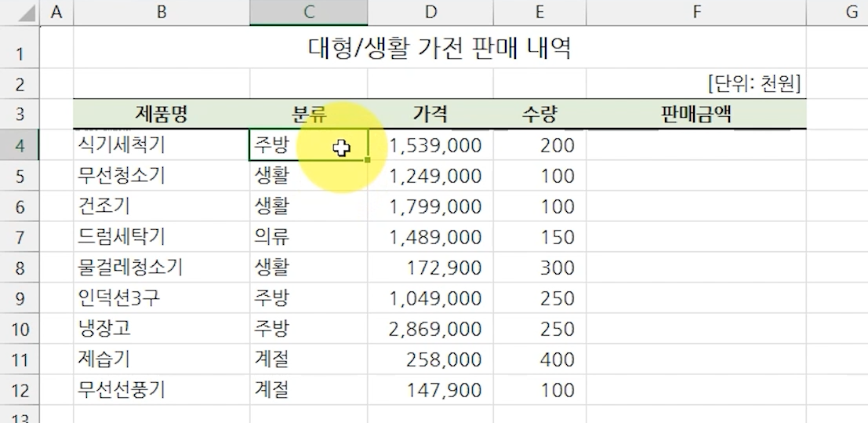Select the cell containing 무선청소기

coord(161,176)
